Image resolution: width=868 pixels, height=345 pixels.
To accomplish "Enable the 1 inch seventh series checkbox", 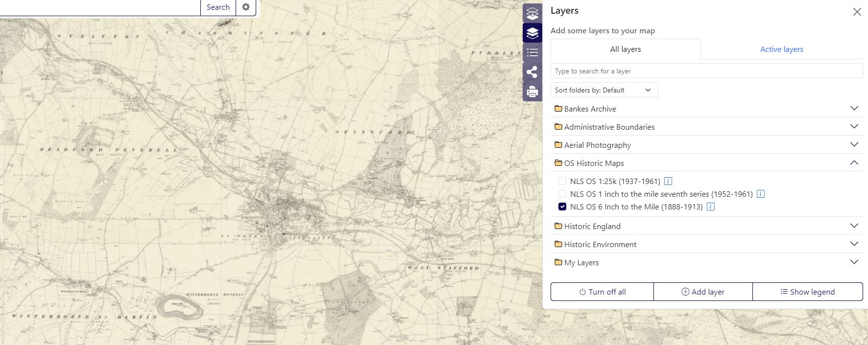I will [x=562, y=194].
